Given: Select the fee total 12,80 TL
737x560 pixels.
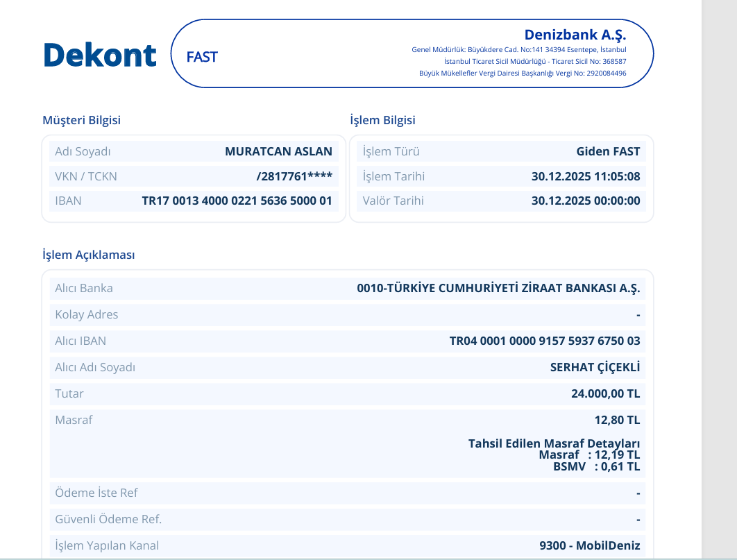Looking at the screenshot, I should pyautogui.click(x=617, y=420).
